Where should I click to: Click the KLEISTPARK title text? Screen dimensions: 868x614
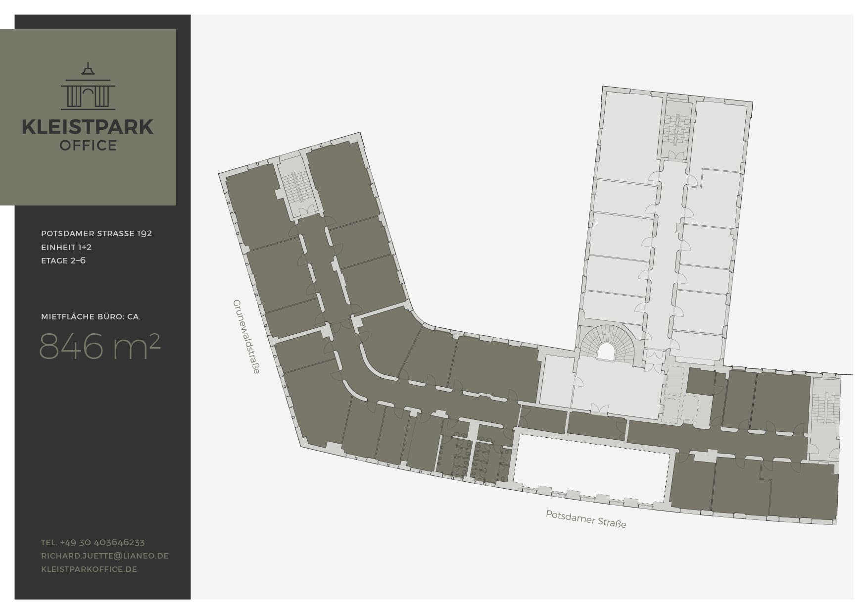(88, 127)
